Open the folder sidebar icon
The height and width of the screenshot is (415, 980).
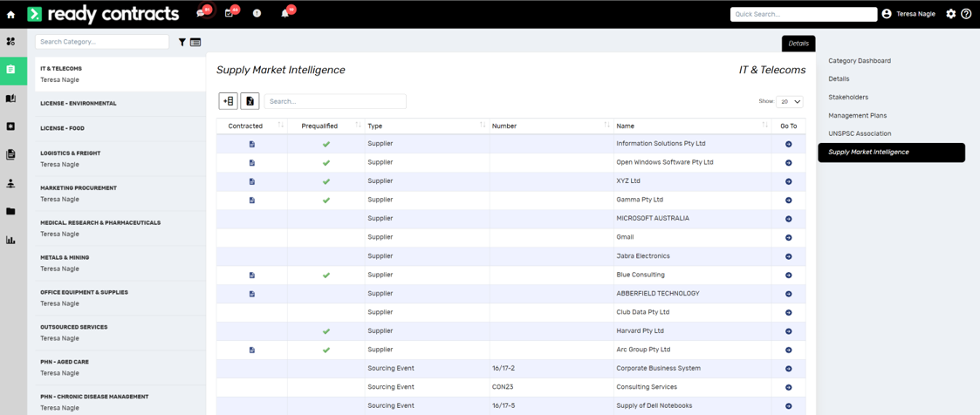[x=10, y=212]
